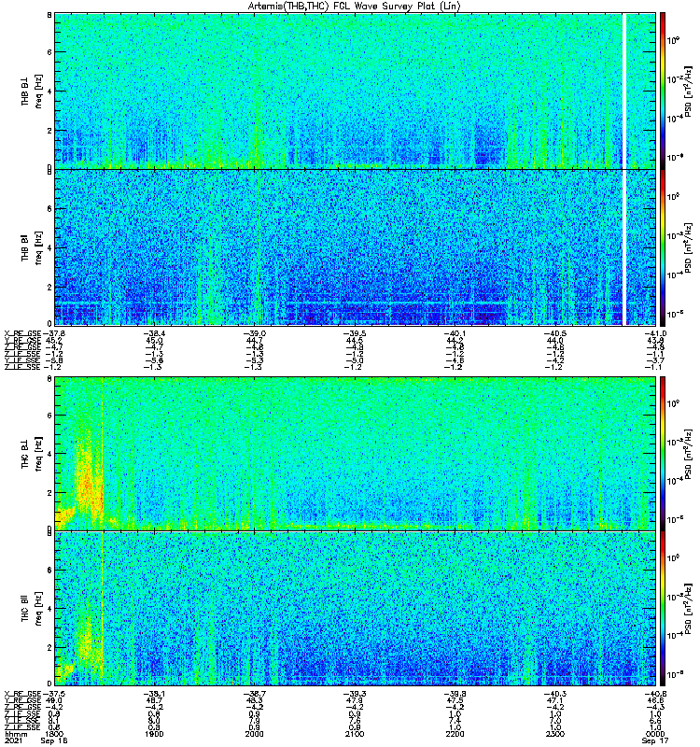Screen dimensions: 700x747
Task: Click the year label '2021'
Action: pyautogui.click(x=13, y=740)
